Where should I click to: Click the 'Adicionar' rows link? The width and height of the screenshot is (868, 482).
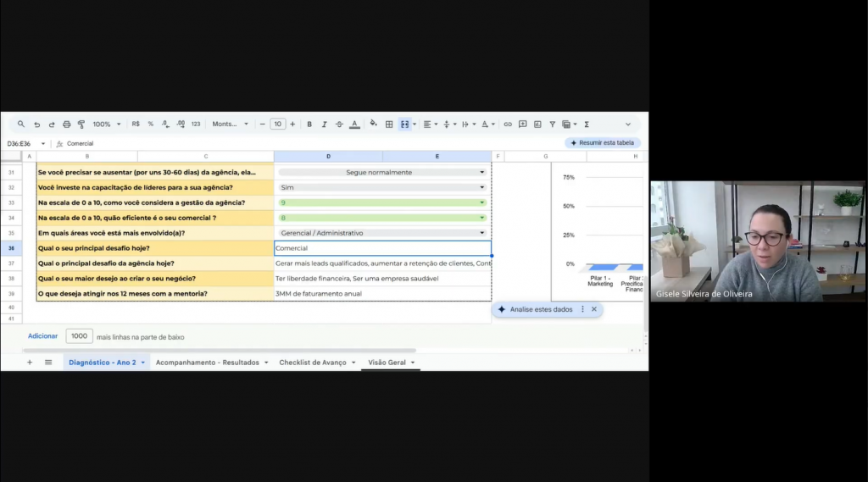(x=42, y=336)
